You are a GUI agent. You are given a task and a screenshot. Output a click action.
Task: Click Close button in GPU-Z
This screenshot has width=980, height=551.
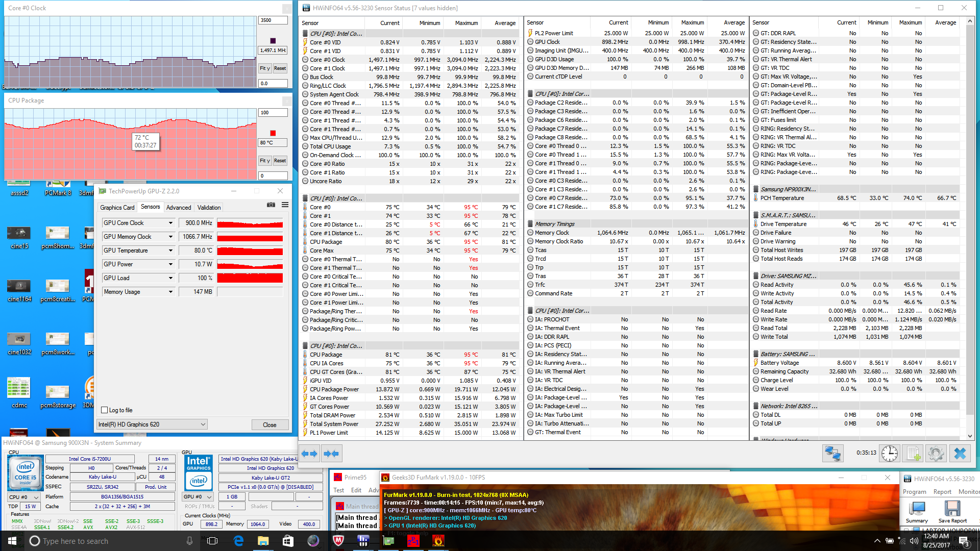[269, 425]
